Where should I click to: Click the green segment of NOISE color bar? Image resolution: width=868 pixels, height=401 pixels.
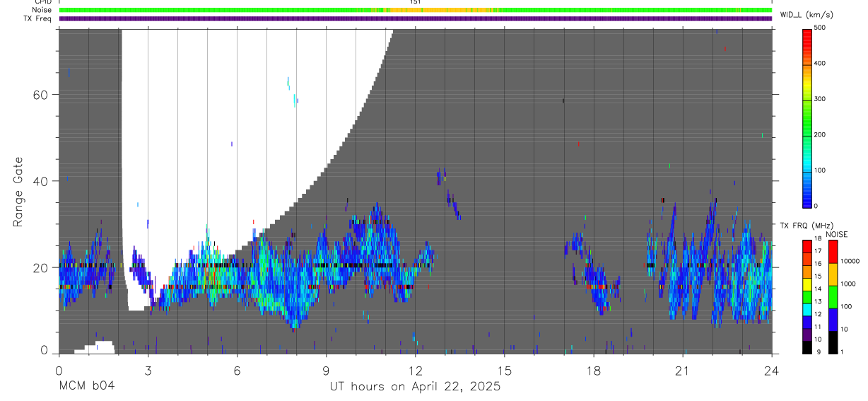833,296
